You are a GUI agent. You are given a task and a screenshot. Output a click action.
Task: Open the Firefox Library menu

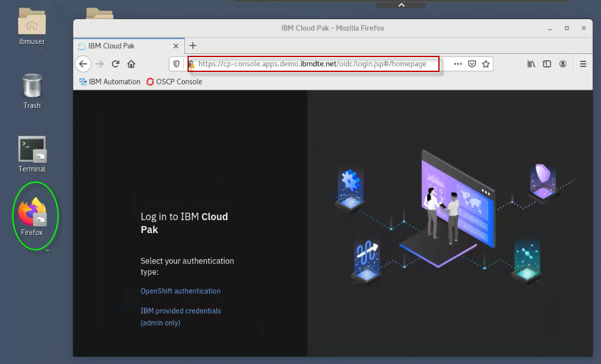coord(531,64)
